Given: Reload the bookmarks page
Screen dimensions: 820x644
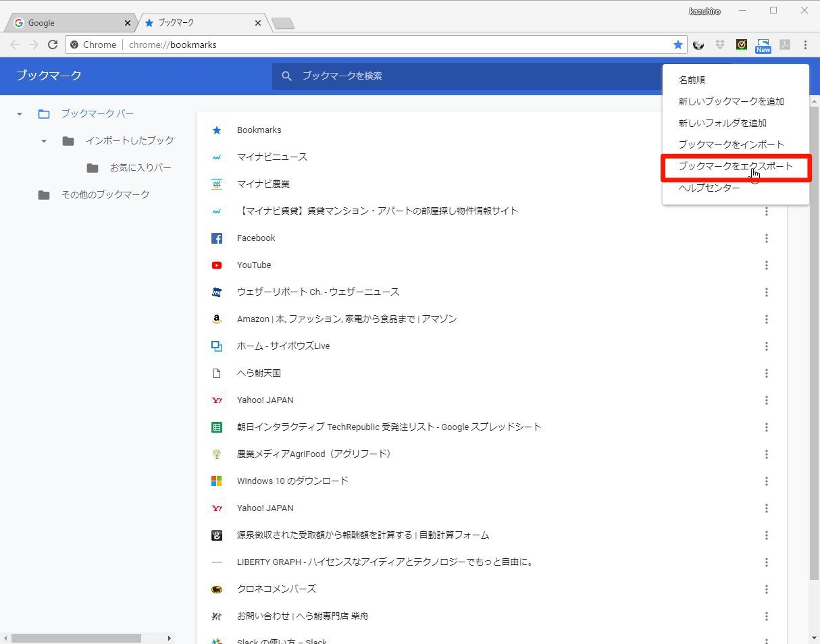Looking at the screenshot, I should pos(53,45).
